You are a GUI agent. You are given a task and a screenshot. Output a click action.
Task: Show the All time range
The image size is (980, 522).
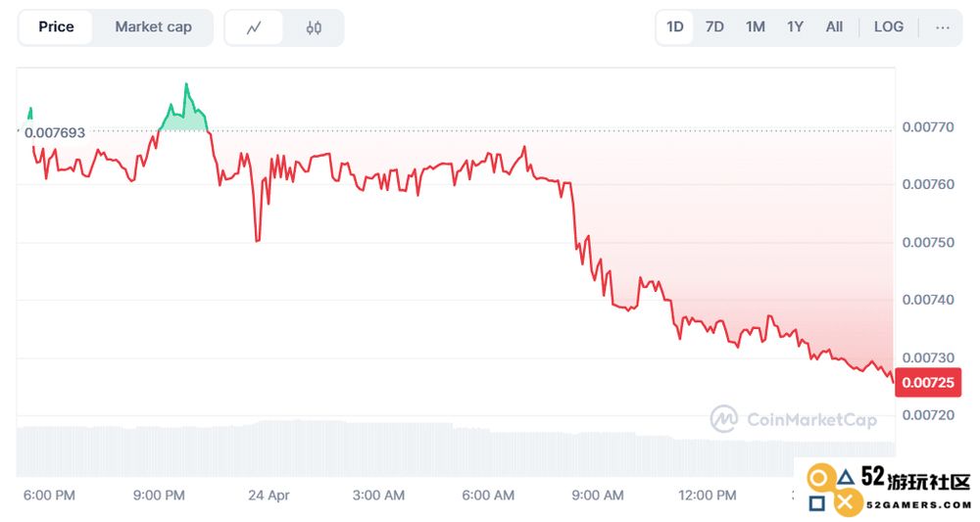[834, 26]
